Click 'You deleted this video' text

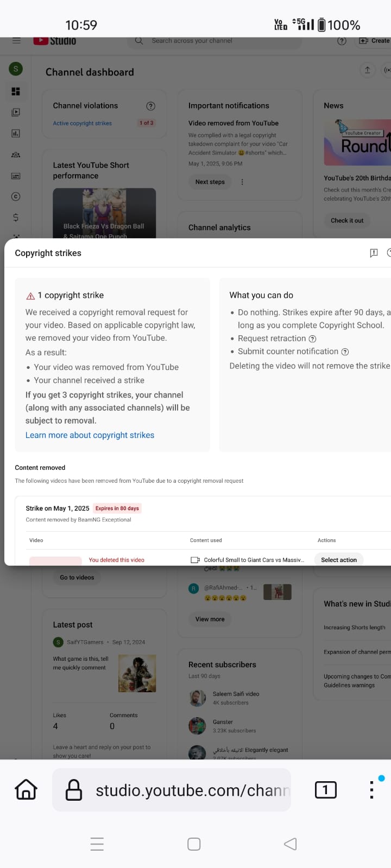117,560
